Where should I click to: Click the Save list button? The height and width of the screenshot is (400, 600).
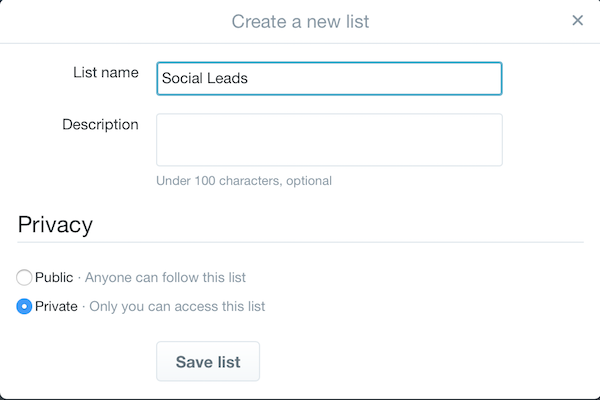[208, 362]
